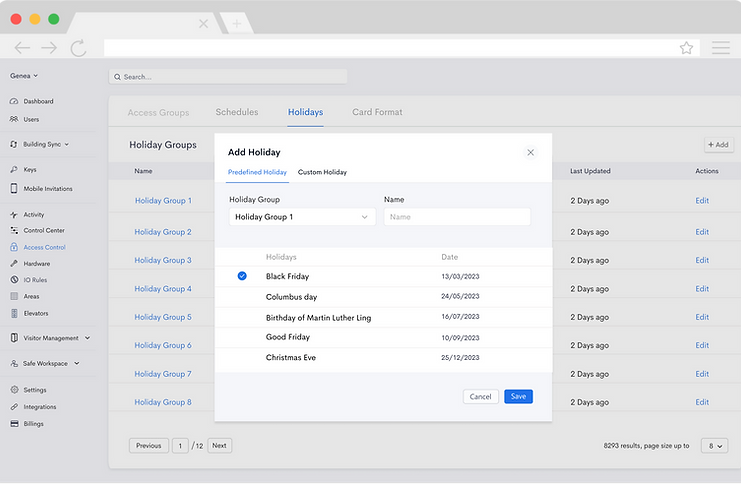This screenshot has height=484, width=741.
Task: Click the Search input box
Action: tap(228, 77)
